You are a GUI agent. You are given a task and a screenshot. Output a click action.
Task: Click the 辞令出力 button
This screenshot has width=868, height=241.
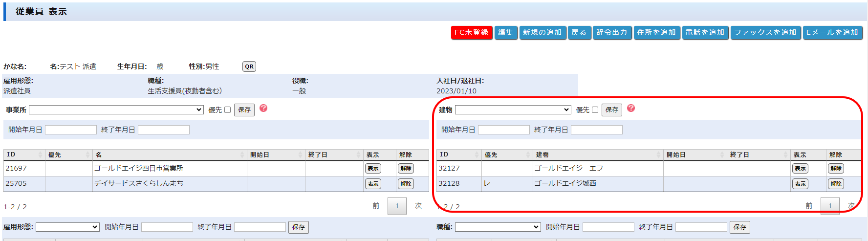coord(612,32)
